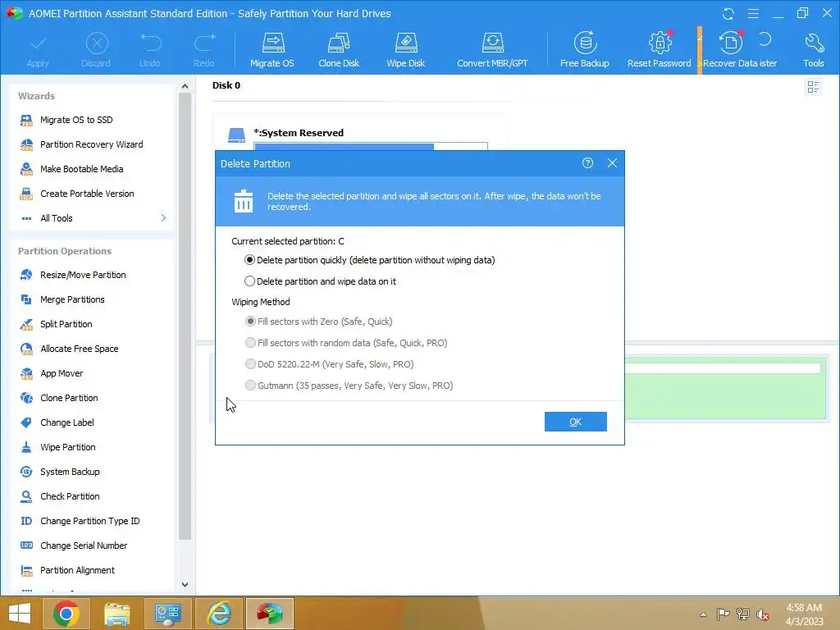Open Action Center flag tray icon
Image resolution: width=840 pixels, height=630 pixels.
tap(723, 614)
